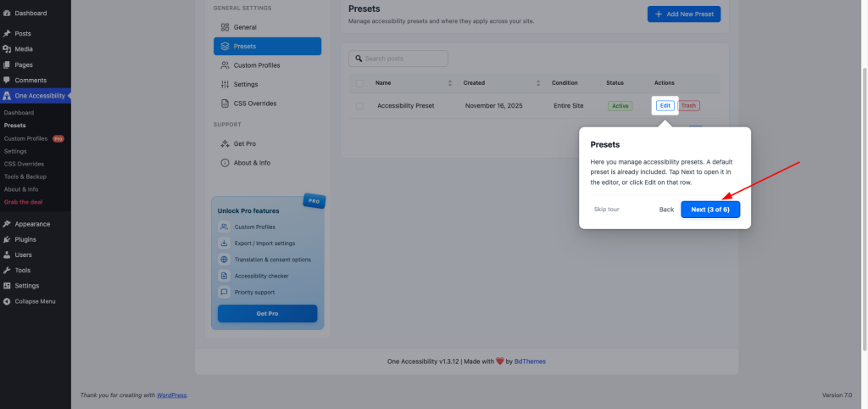This screenshot has width=868, height=409.
Task: Click Trash button for Accessibility Preset
Action: pos(688,105)
